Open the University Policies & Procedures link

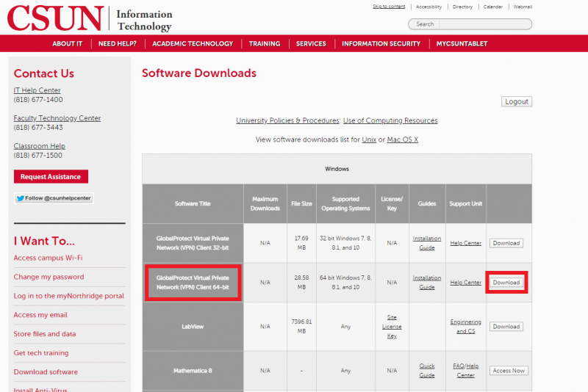click(287, 120)
